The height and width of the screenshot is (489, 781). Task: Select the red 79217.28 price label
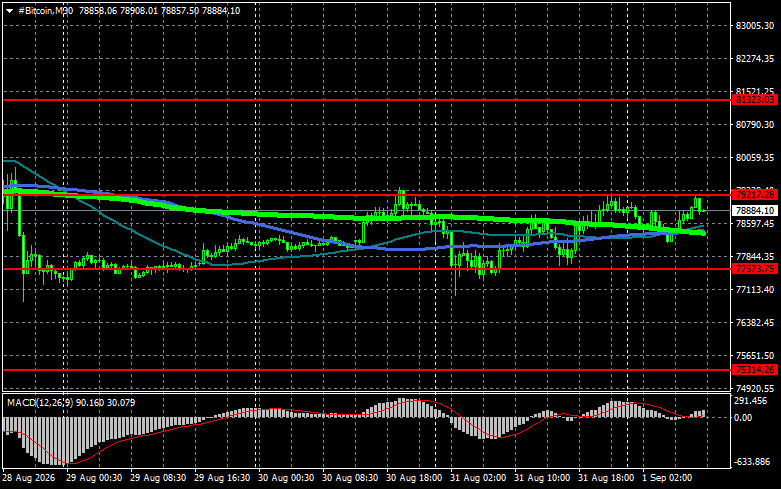point(755,195)
